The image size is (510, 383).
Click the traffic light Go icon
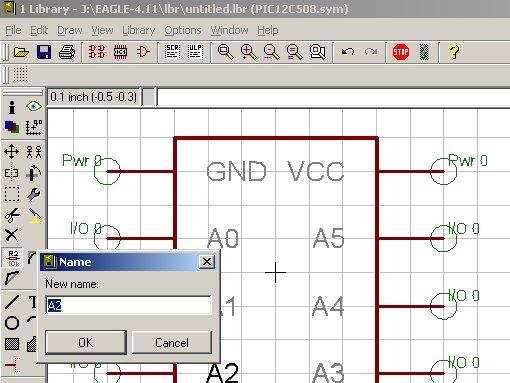(424, 52)
